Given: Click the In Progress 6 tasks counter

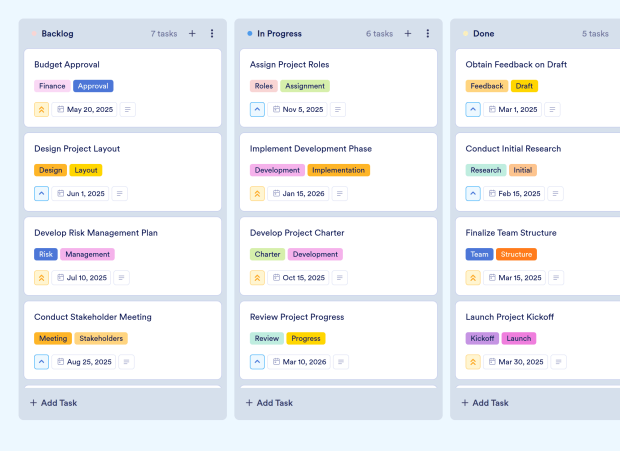Looking at the screenshot, I should coord(380,34).
